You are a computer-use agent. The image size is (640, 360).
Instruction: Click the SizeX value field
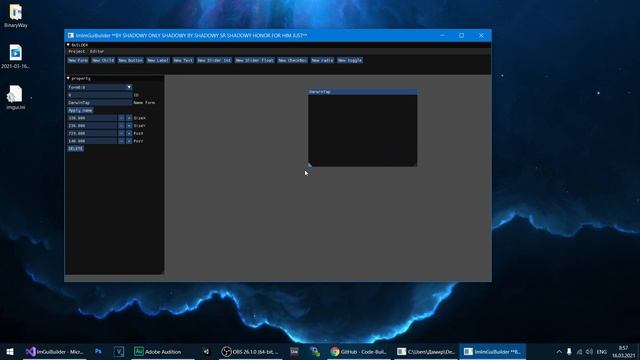[92, 118]
